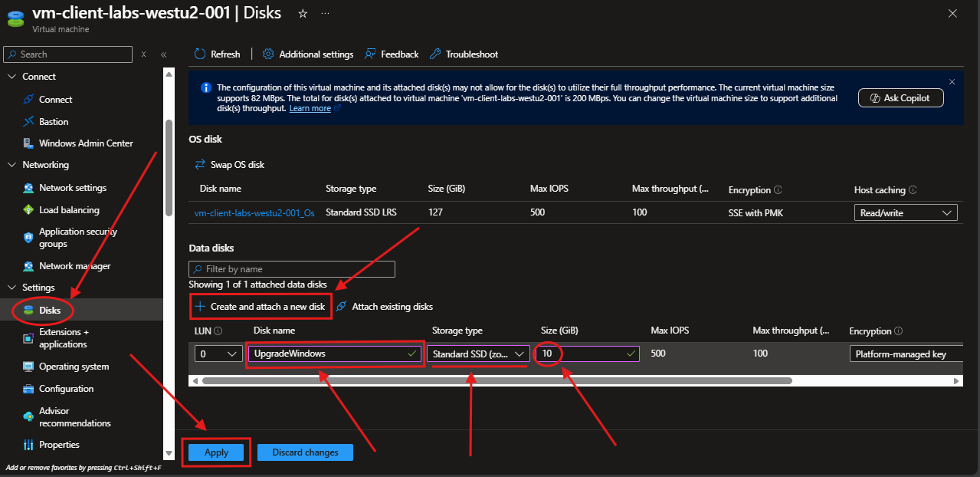Click the horizontal scrollbar under data disks
Image resolution: width=980 pixels, height=477 pixels.
coord(497,380)
